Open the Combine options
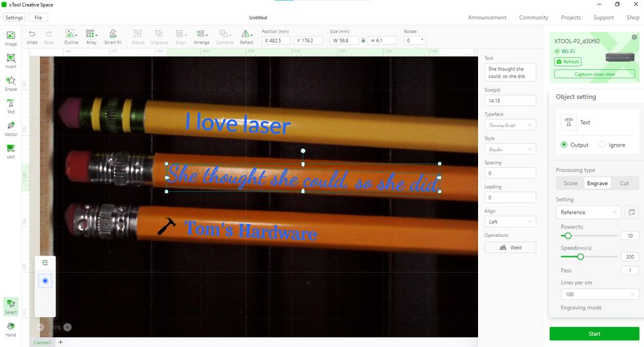This screenshot has width=644, height=347. tap(224, 37)
